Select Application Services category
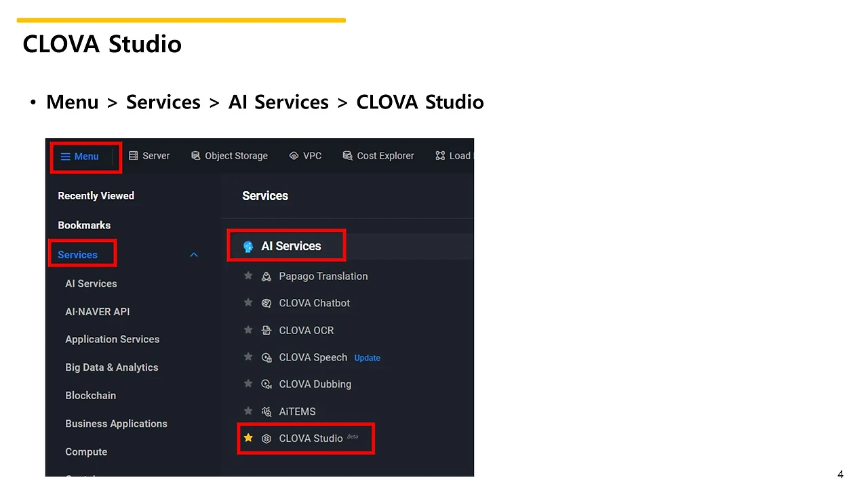This screenshot has width=868, height=488. click(113, 340)
